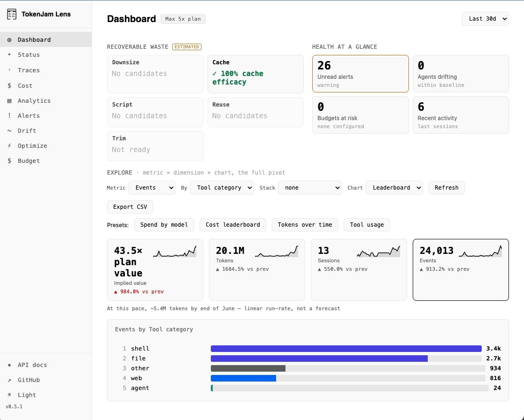Screen dimensions: 524x420
Task: Click the Tokens sparkline chart
Action: pos(277,251)
